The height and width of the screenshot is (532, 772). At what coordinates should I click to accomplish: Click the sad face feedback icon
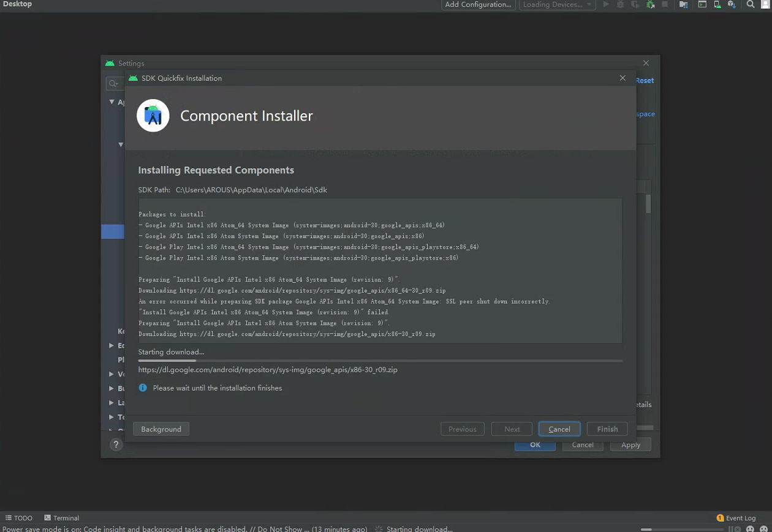tap(763, 529)
